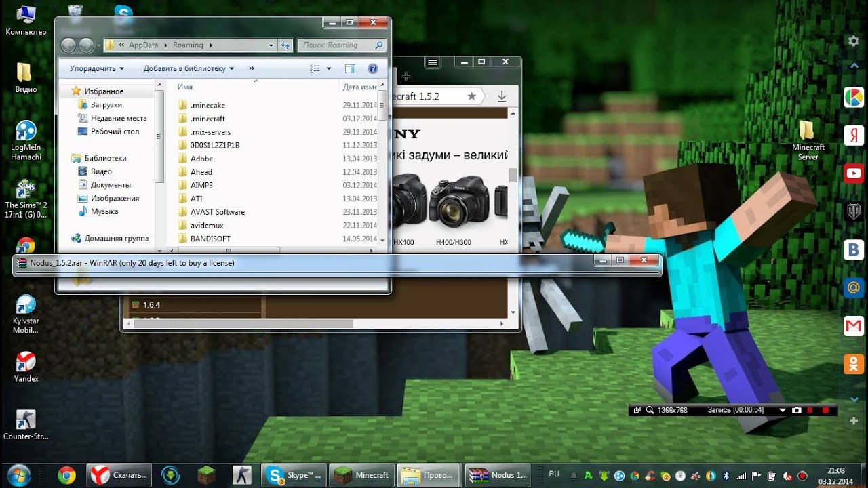Open Gmail from the right sidebar
This screenshot has height=488, width=868.
[853, 326]
